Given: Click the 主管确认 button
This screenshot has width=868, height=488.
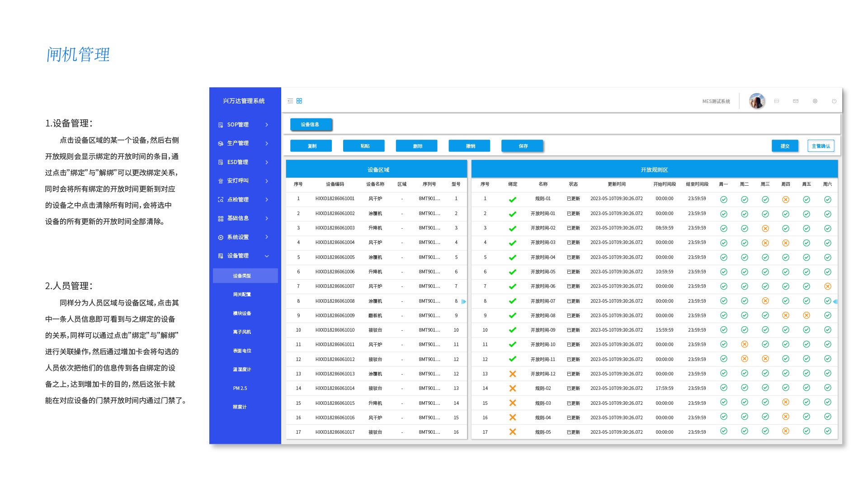Looking at the screenshot, I should pos(821,146).
